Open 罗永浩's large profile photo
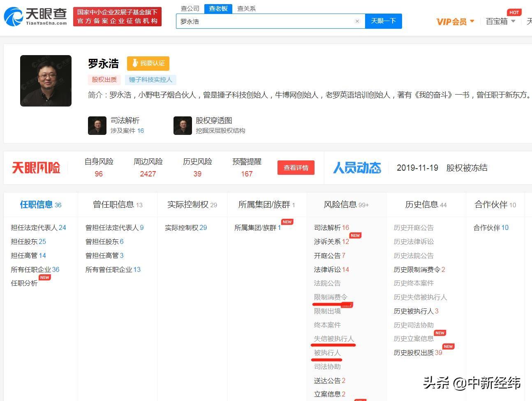532x401 pixels. tap(46, 81)
